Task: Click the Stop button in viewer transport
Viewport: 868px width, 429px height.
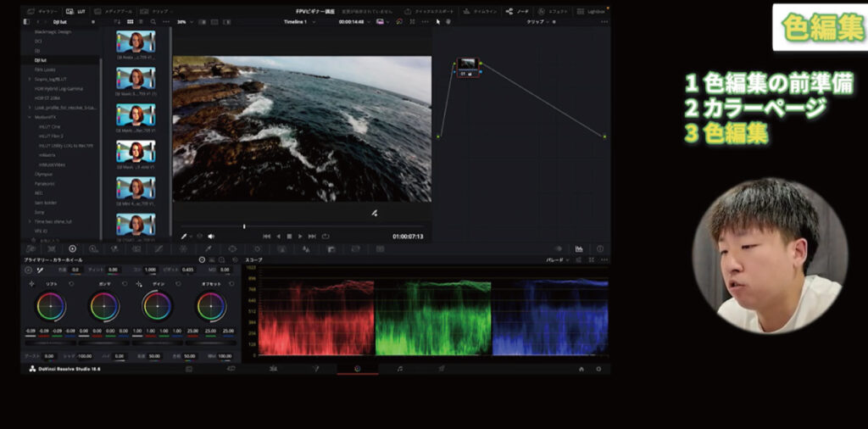Action: click(x=289, y=237)
